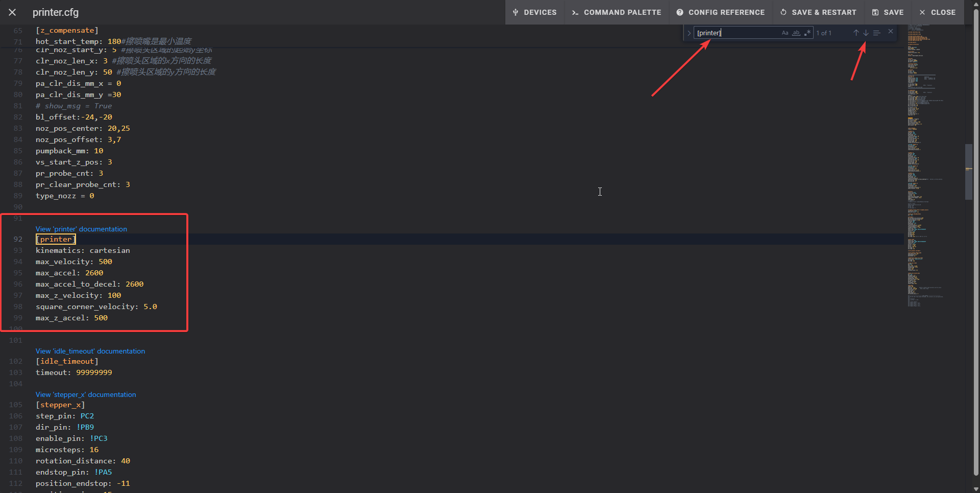
Task: Click the sticky hot_start_temp: 180 line
Action: tap(113, 41)
